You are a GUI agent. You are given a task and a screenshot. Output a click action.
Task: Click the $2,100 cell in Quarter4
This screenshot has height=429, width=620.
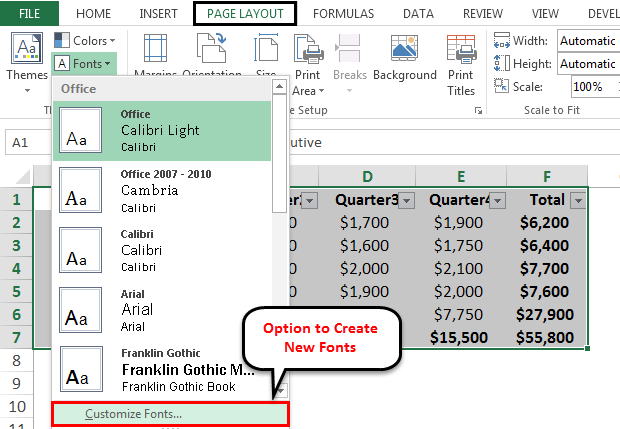461,268
